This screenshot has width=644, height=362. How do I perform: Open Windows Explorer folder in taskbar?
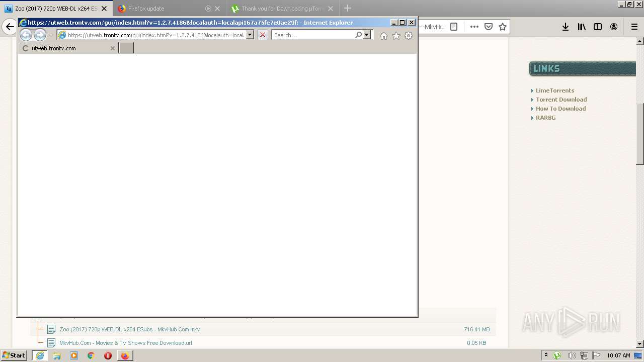click(57, 355)
